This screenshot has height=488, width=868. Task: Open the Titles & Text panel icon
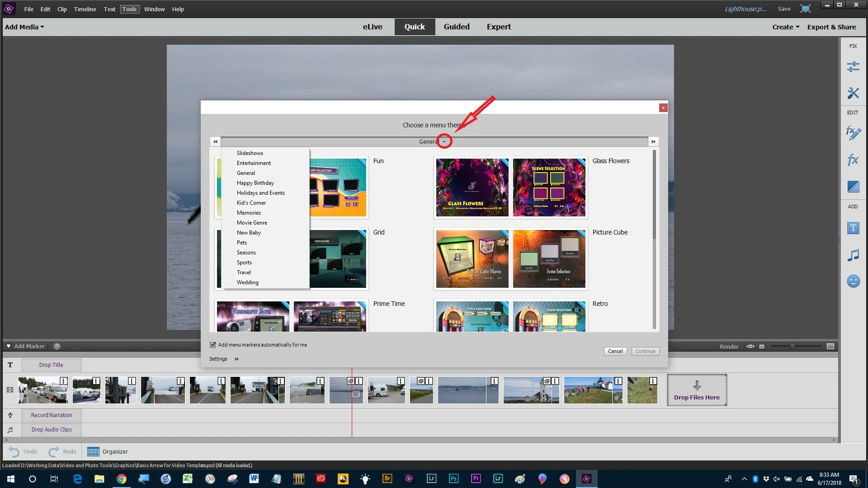point(853,228)
